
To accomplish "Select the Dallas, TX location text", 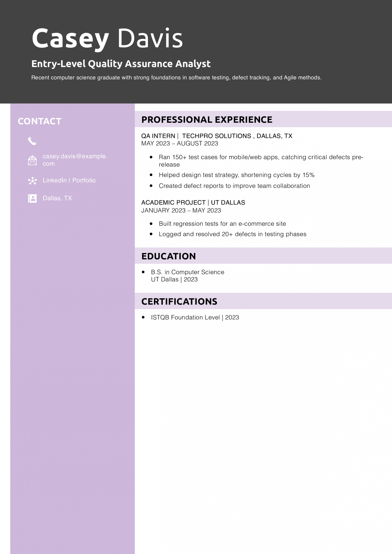I will [x=57, y=198].
